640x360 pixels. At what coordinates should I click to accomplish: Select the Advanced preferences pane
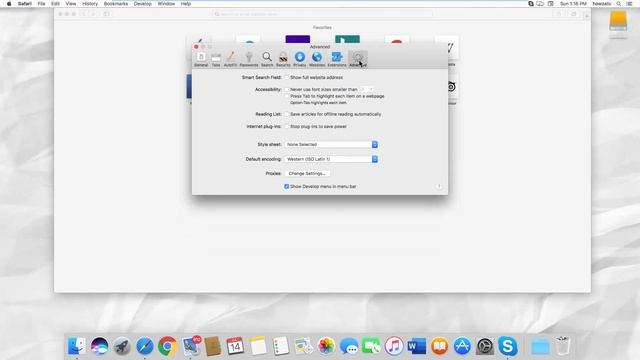[x=358, y=59]
